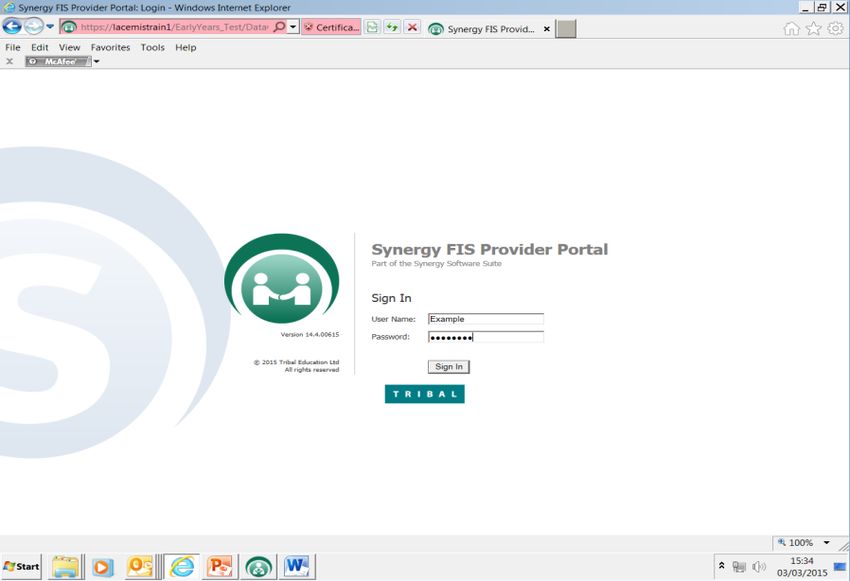Open the File menu
The image size is (850, 581).
(x=13, y=47)
